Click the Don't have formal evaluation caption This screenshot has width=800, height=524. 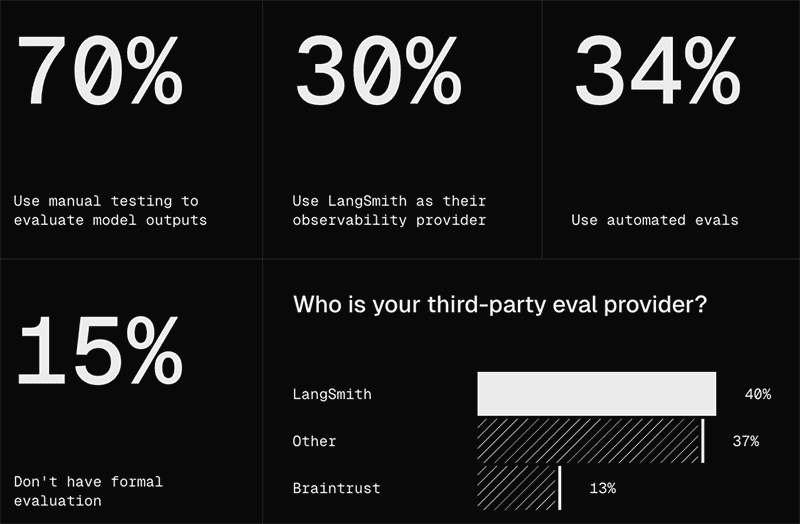88,491
